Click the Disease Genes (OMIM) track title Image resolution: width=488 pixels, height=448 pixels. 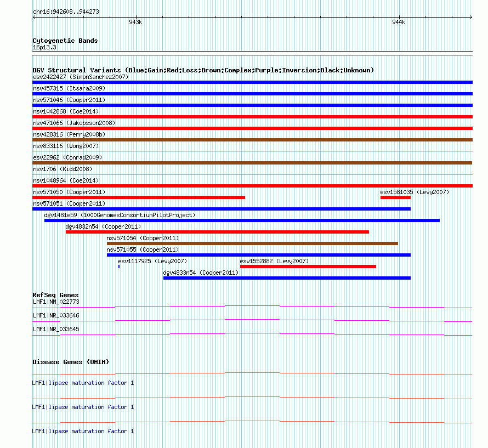pos(71,362)
